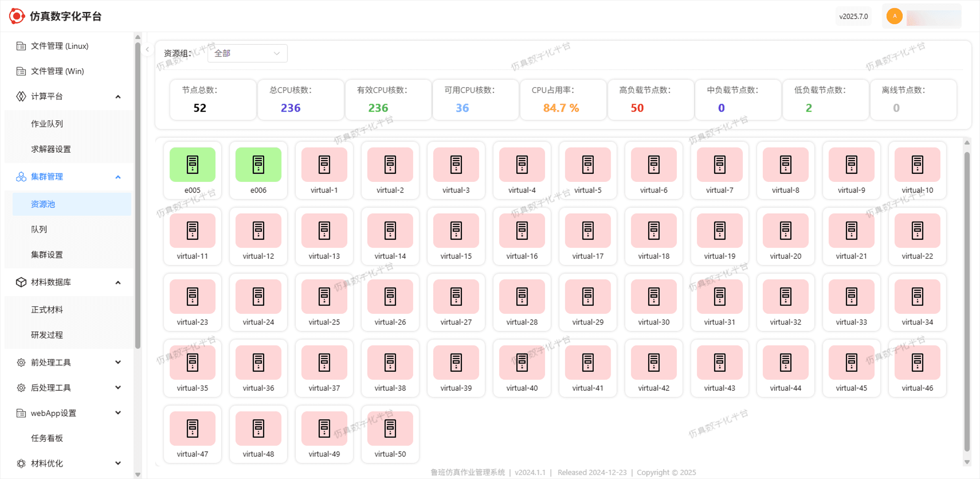The height and width of the screenshot is (479, 980).
Task: Select the e006 server node icon
Action: click(258, 165)
